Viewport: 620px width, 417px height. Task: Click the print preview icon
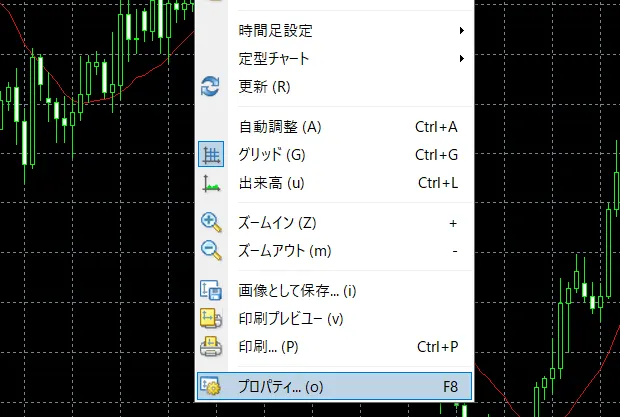pos(211,318)
